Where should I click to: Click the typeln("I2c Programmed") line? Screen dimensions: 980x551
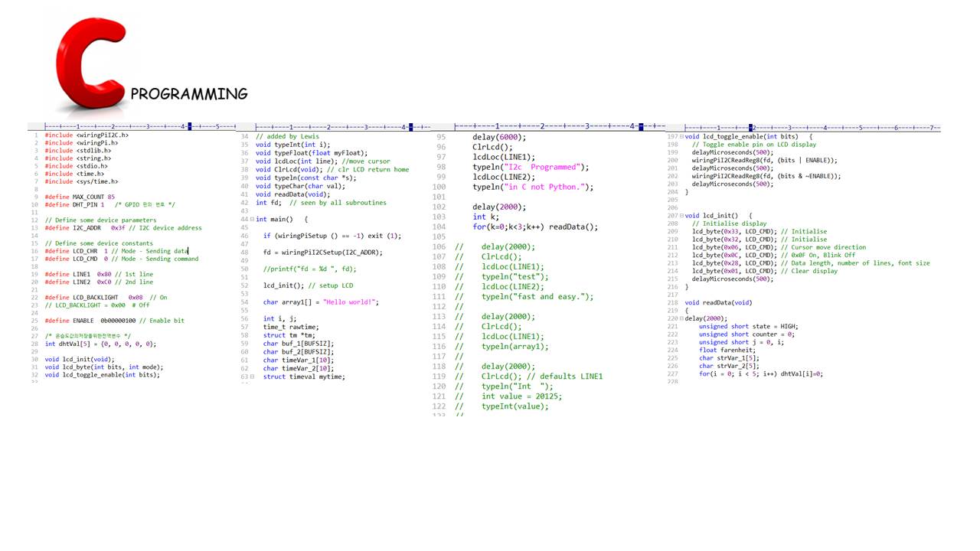530,167
